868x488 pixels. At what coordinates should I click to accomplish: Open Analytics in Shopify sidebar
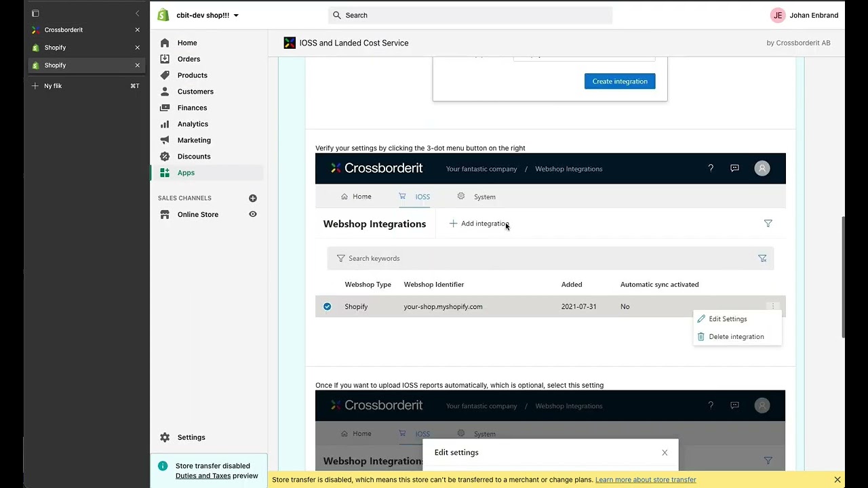193,124
